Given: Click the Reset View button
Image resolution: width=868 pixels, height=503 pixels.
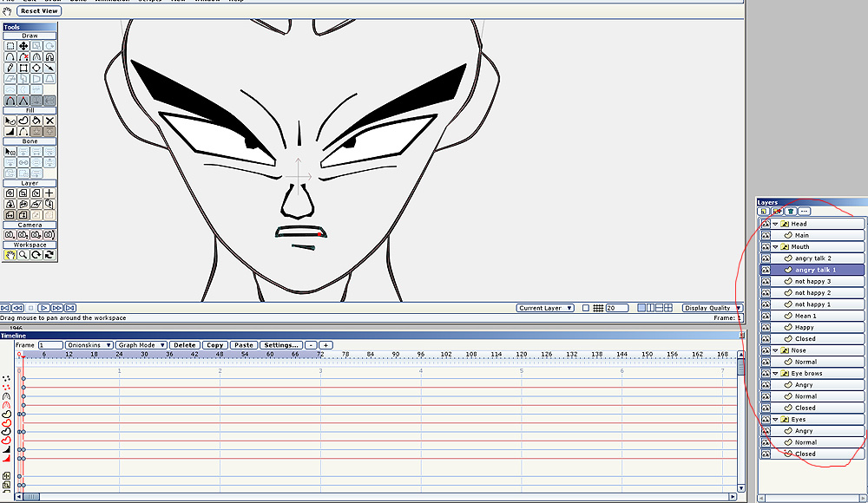Looking at the screenshot, I should [x=39, y=11].
